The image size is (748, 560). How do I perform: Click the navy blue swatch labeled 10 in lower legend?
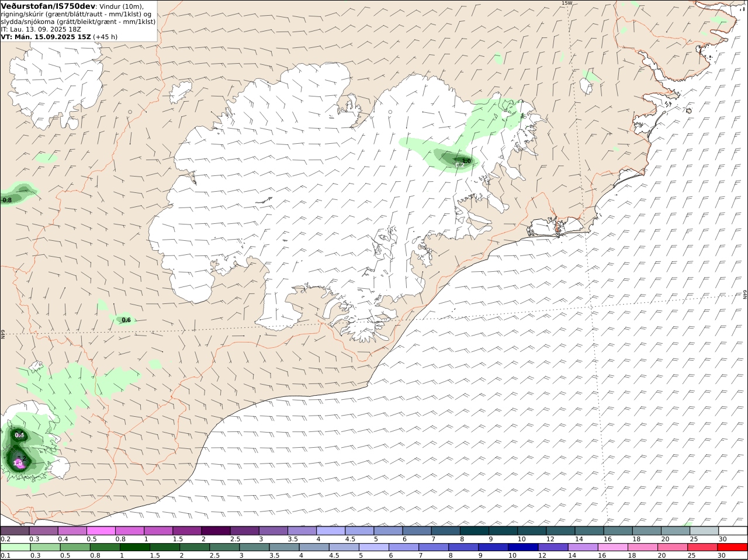(522, 548)
